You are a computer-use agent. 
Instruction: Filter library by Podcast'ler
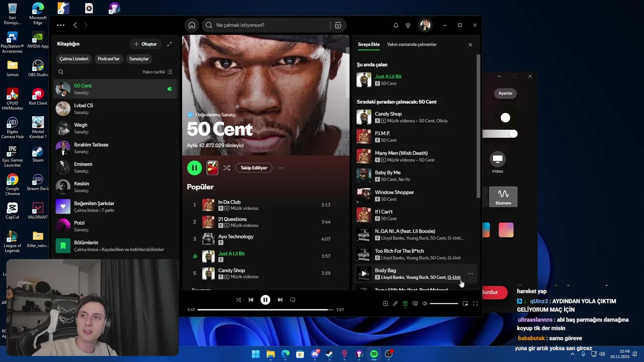pos(109,59)
